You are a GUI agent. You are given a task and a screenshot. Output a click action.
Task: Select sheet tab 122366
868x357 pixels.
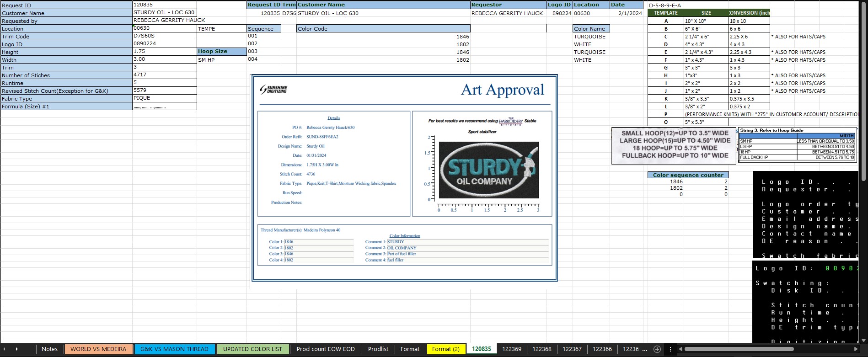pyautogui.click(x=602, y=349)
